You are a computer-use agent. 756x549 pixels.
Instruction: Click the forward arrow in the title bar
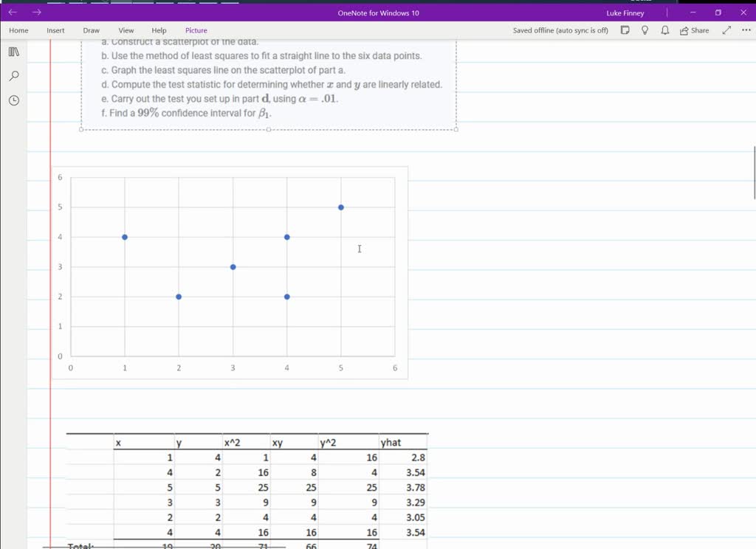pos(37,13)
